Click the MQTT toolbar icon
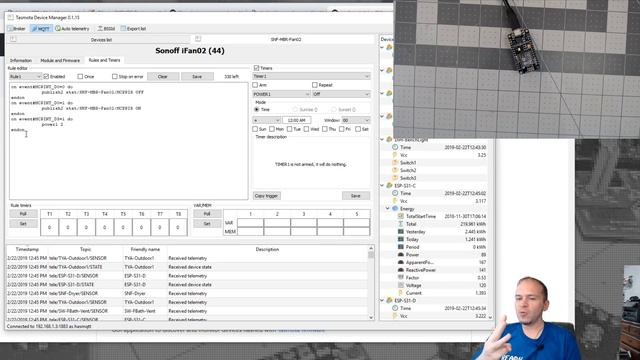640x360 pixels. click(35, 29)
